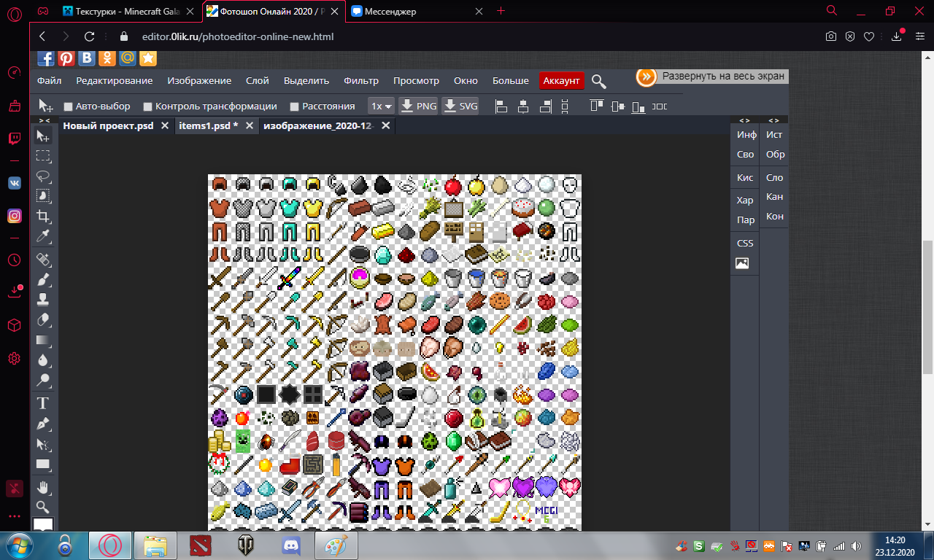The width and height of the screenshot is (934, 560).
Task: Click the align vertical centers icon
Action: (x=618, y=106)
